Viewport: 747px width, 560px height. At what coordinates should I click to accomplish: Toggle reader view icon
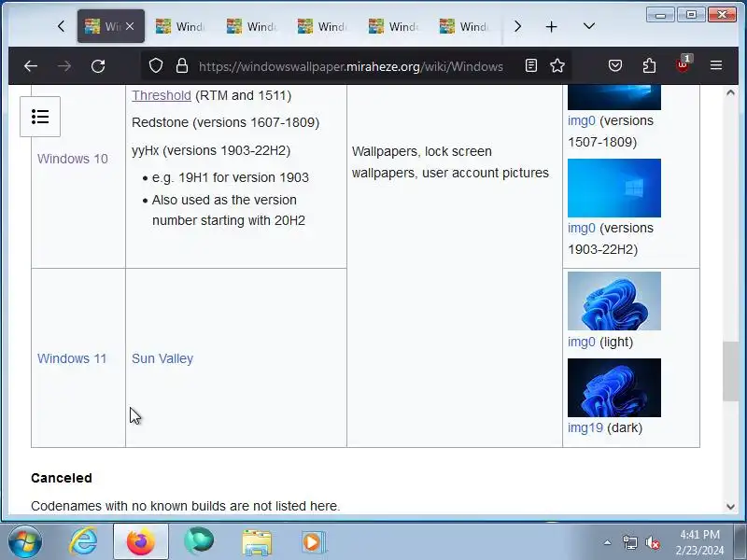pos(531,65)
